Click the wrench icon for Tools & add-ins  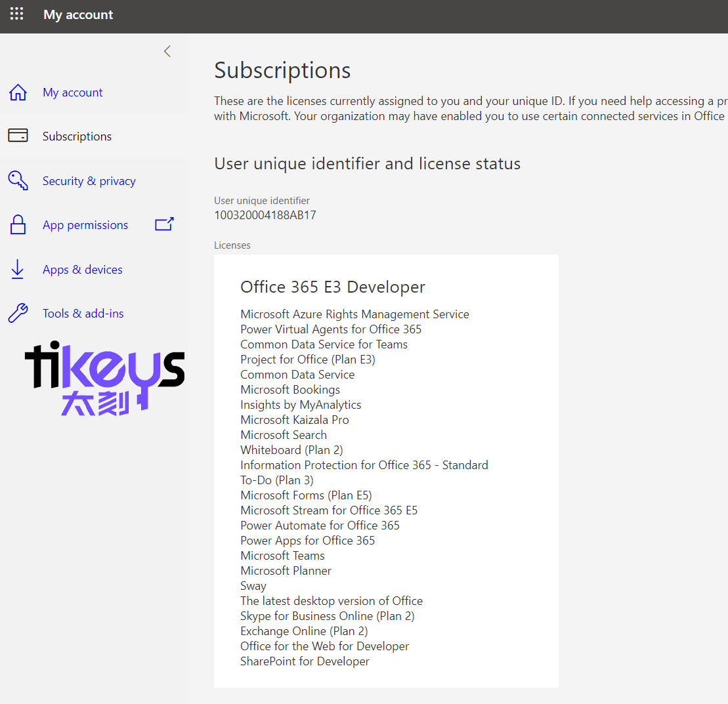coord(18,314)
